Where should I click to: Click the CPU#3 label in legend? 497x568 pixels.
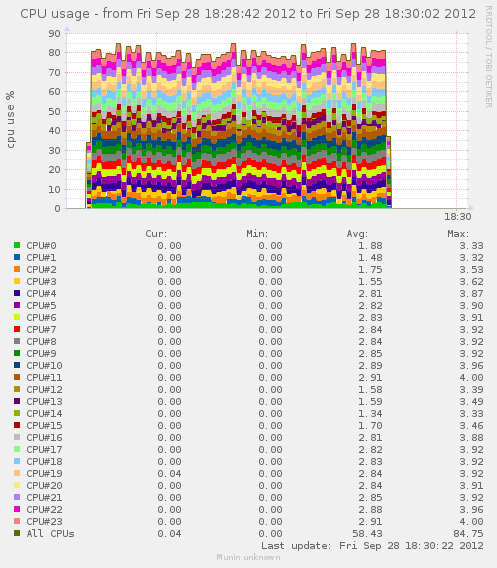(x=41, y=281)
